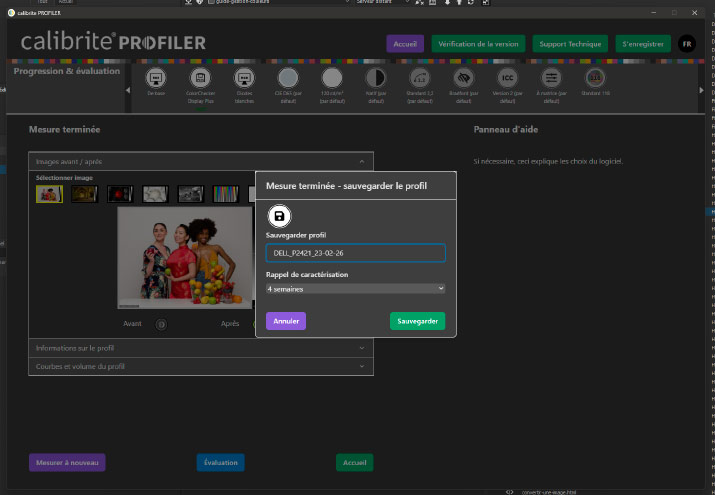Select the white fabric thumbnail
This screenshot has width=715, height=495.
pyautogui.click(x=155, y=194)
